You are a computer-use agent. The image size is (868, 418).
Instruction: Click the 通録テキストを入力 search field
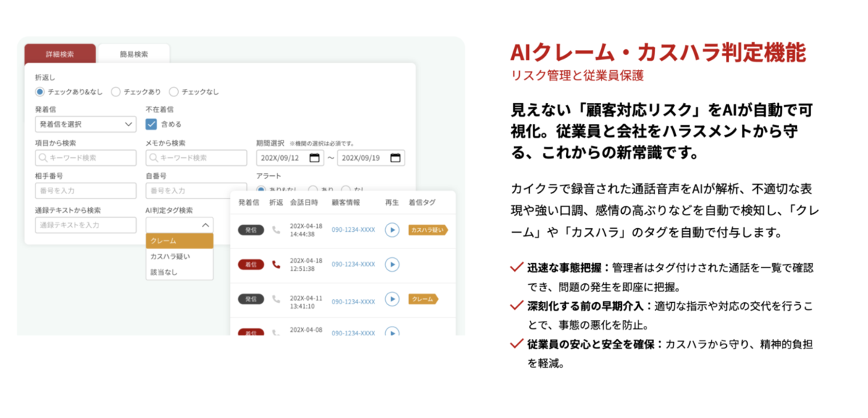85,225
